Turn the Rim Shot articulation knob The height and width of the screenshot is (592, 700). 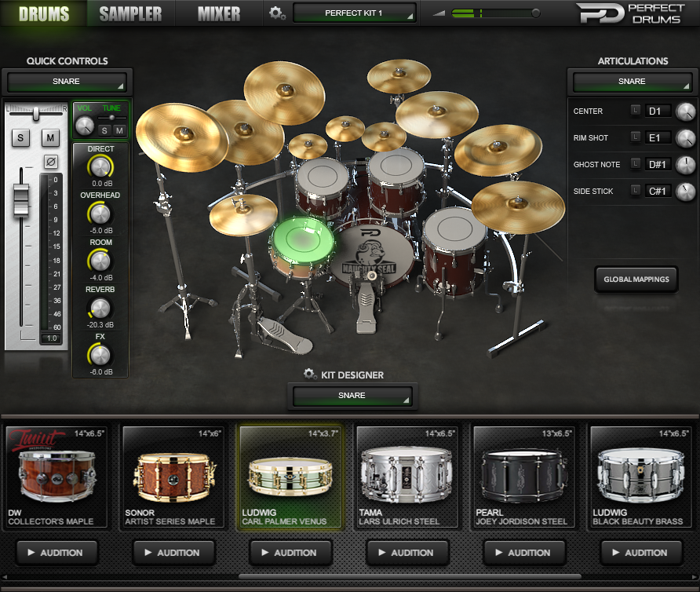tap(685, 138)
